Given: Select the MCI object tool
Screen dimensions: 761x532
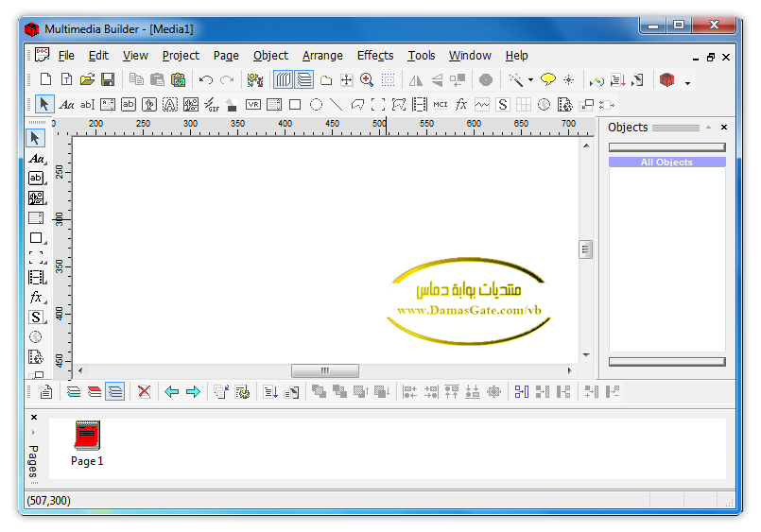Looking at the screenshot, I should coord(441,104).
